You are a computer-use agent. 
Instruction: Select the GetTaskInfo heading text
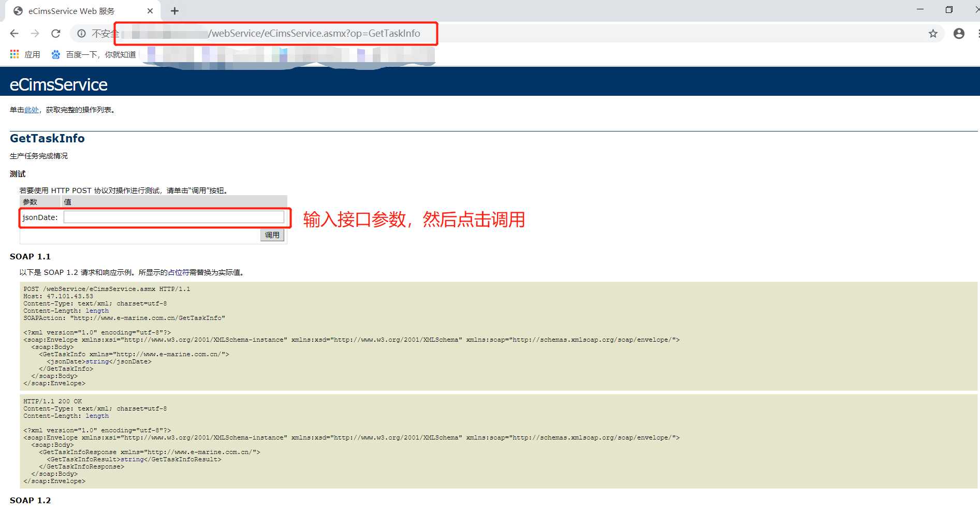pyautogui.click(x=47, y=138)
